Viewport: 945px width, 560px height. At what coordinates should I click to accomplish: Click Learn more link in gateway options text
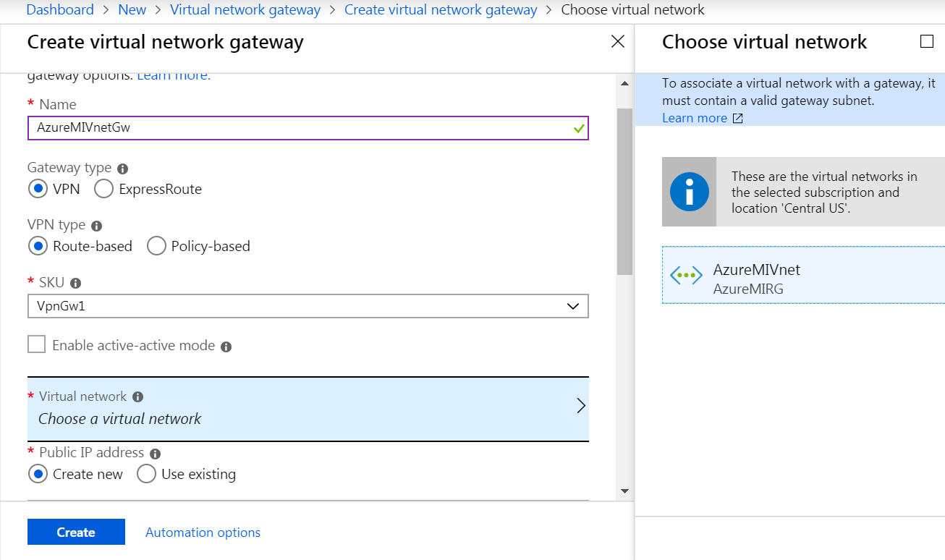click(174, 75)
